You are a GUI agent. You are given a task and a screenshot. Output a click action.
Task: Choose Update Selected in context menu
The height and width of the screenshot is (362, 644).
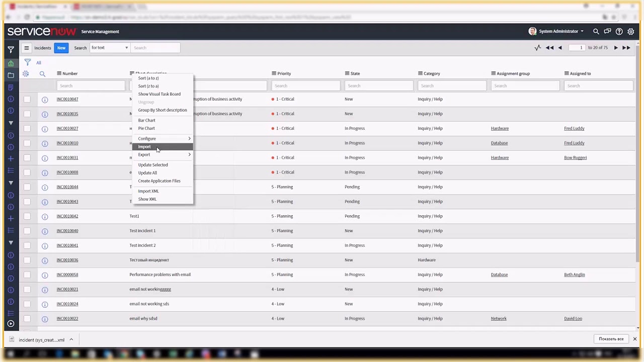pos(163,165)
